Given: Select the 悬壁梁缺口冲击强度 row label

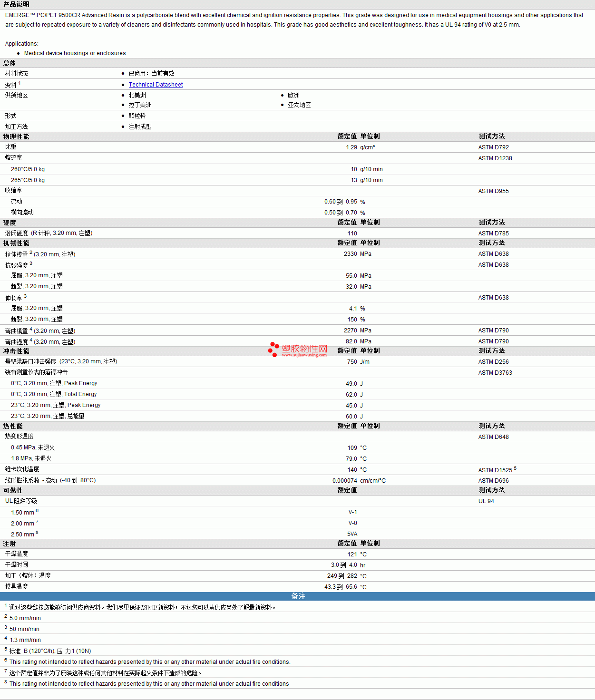Looking at the screenshot, I should pyautogui.click(x=61, y=361).
